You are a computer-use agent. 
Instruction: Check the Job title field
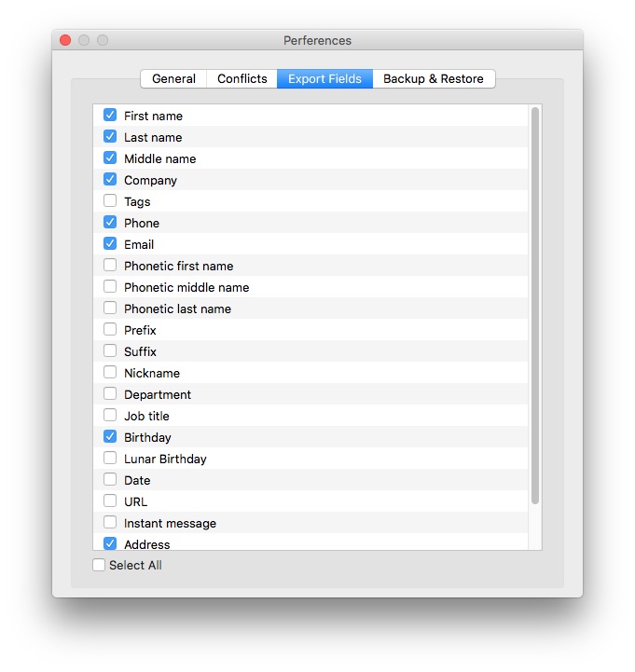(110, 416)
